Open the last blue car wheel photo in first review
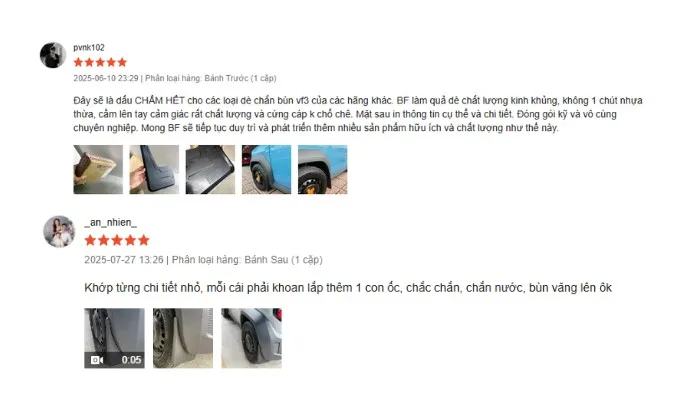The image size is (681, 408). 323,169
